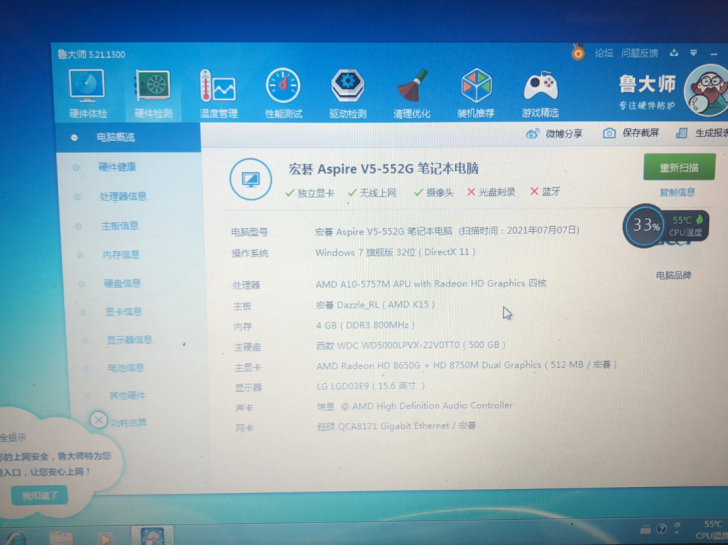Select 电脑概览 in the sidebar
Screen dimensions: 728x545
pos(128,137)
